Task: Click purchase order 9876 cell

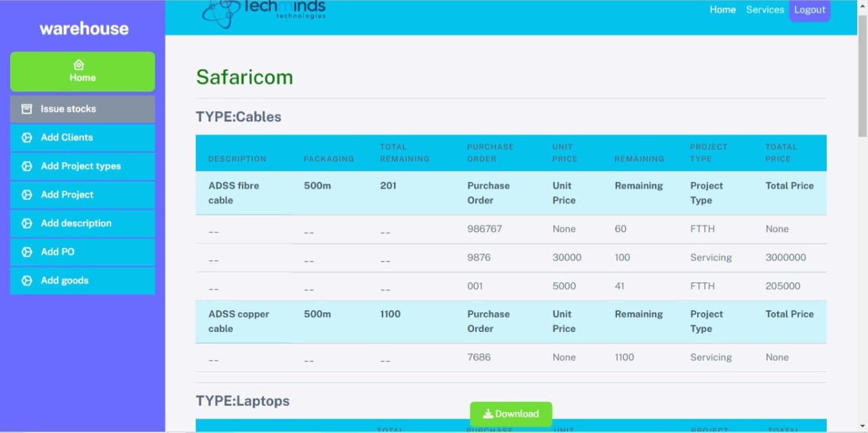Action: coord(479,257)
